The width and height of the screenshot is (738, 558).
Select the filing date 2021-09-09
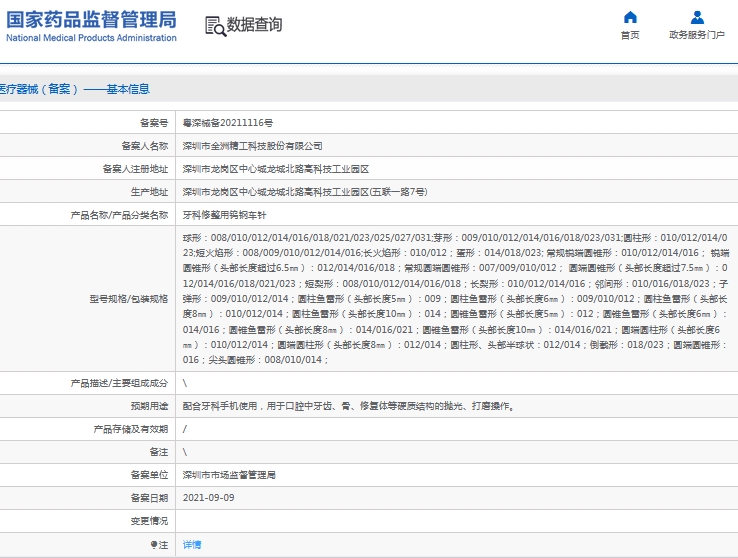[209, 498]
